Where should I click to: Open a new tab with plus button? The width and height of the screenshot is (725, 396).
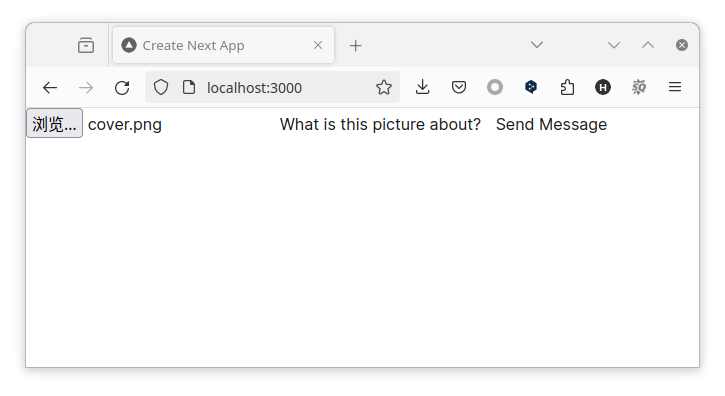356,45
